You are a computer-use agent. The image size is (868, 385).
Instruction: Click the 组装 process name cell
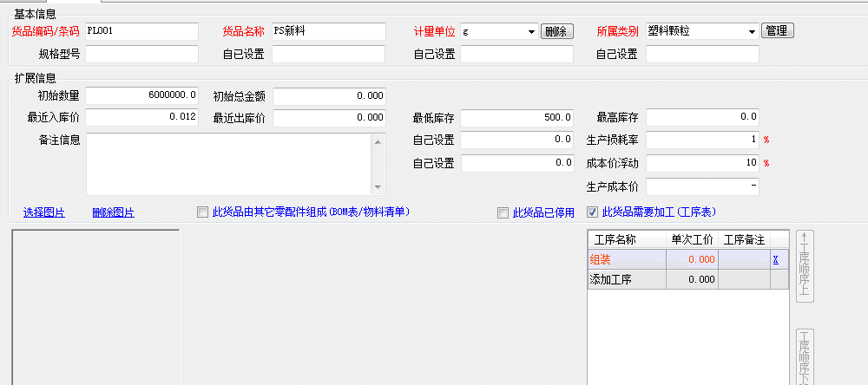point(627,259)
